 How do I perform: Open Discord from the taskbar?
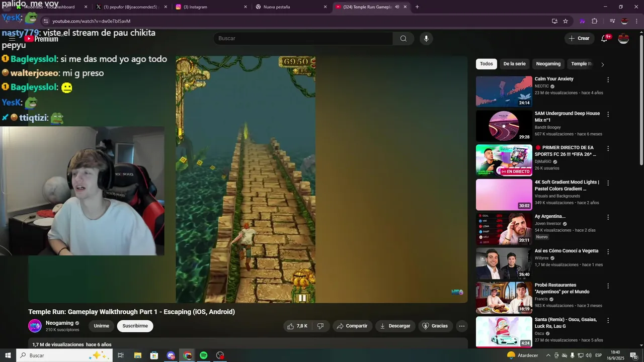[x=171, y=355]
